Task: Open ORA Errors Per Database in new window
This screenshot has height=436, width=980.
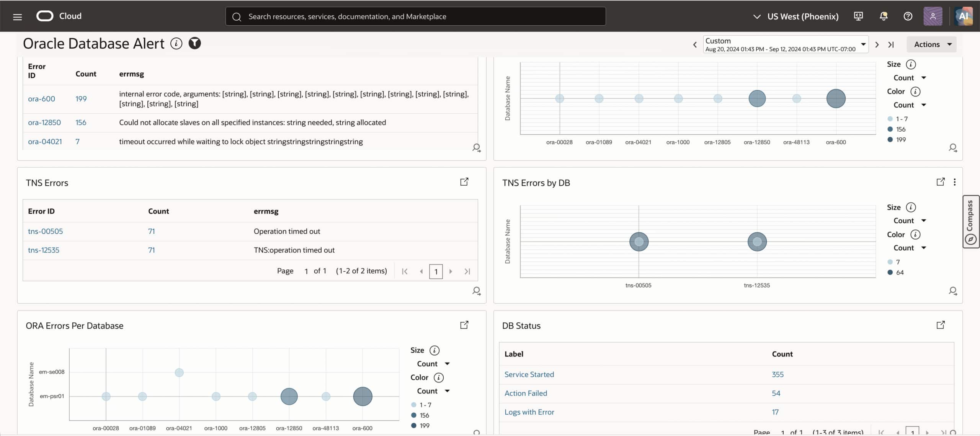Action: tap(464, 325)
